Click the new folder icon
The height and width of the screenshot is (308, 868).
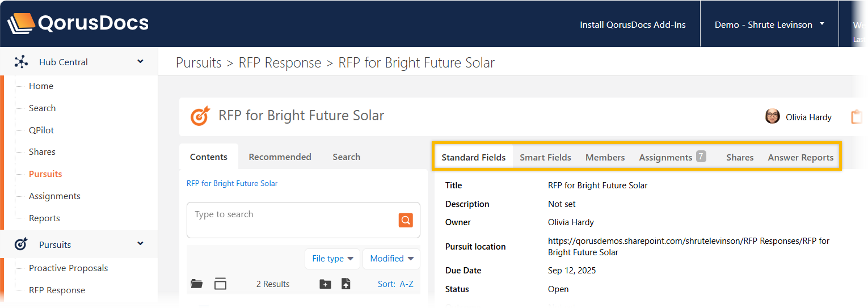(x=325, y=284)
